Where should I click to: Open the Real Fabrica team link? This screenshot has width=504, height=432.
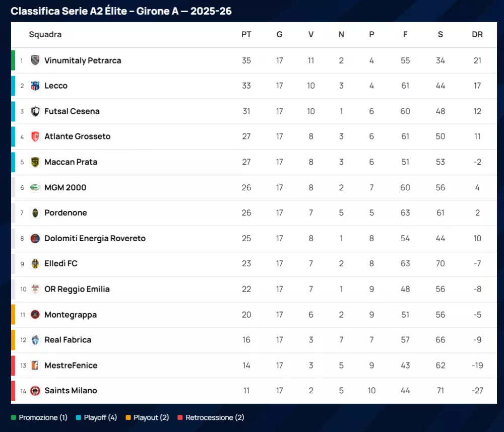click(x=68, y=340)
